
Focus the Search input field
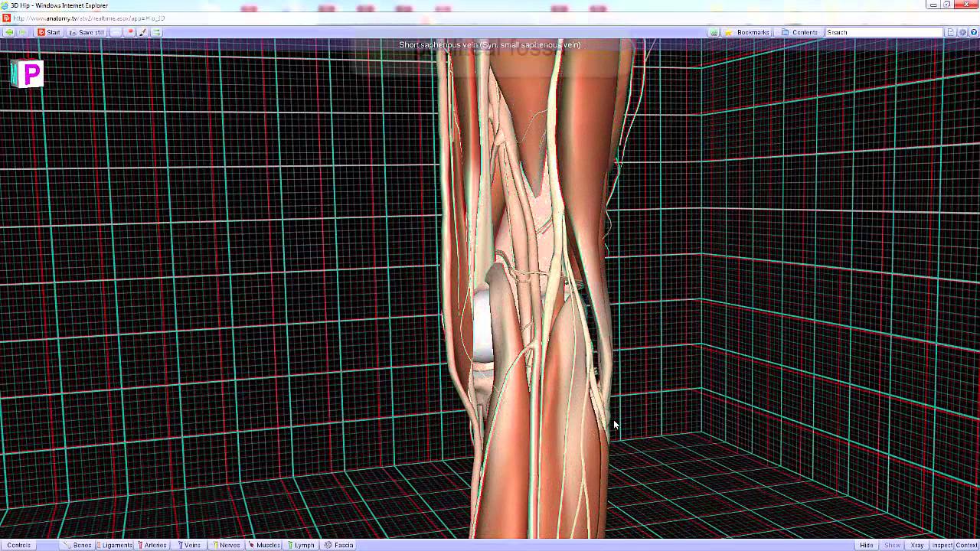884,32
